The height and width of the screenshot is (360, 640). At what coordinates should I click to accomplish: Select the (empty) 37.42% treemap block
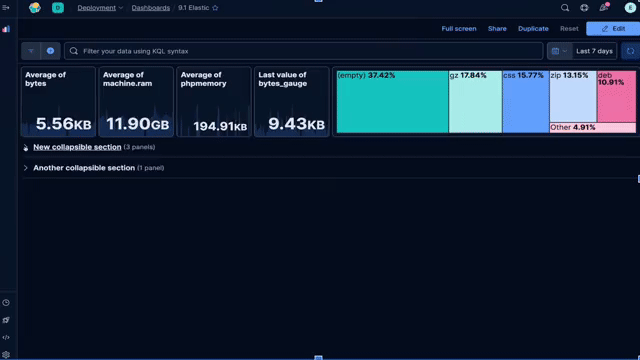[392, 102]
